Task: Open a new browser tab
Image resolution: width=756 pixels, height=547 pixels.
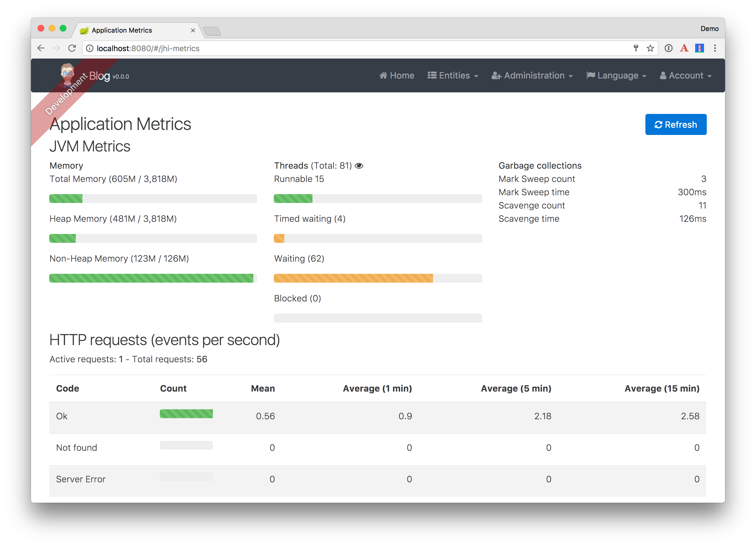Action: click(x=212, y=31)
